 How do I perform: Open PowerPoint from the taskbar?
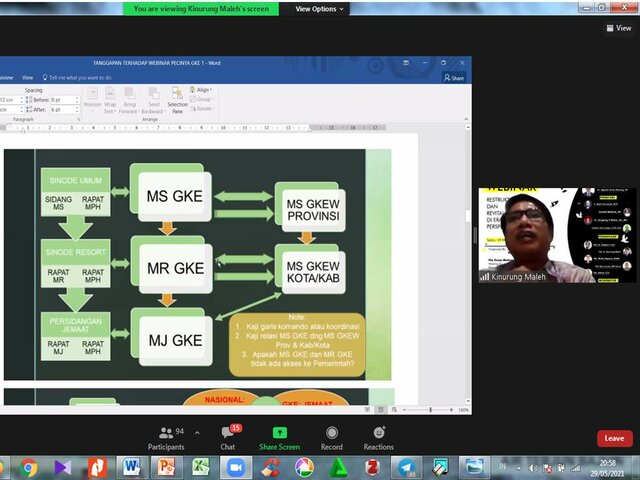(x=167, y=467)
